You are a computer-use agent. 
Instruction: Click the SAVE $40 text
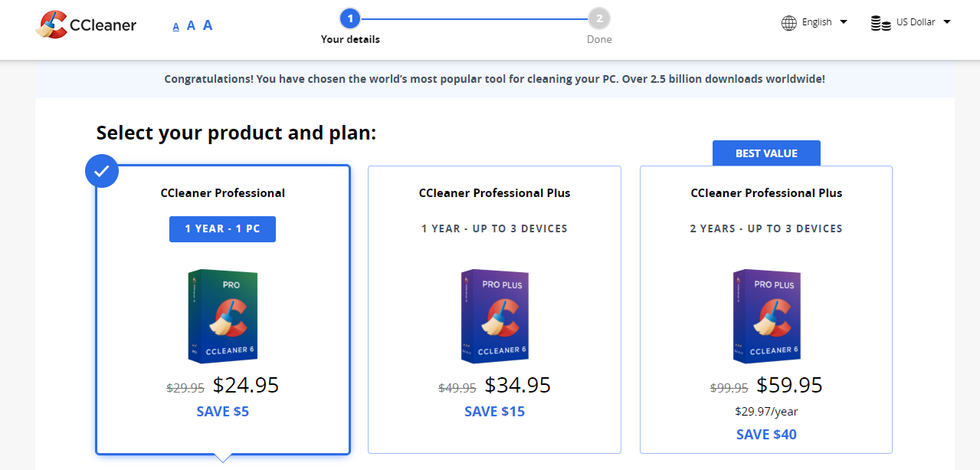click(766, 435)
